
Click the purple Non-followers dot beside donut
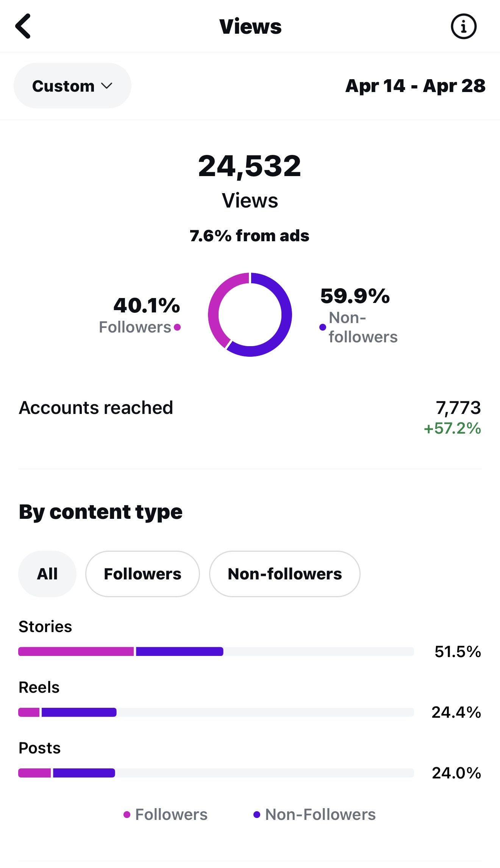[x=323, y=327]
